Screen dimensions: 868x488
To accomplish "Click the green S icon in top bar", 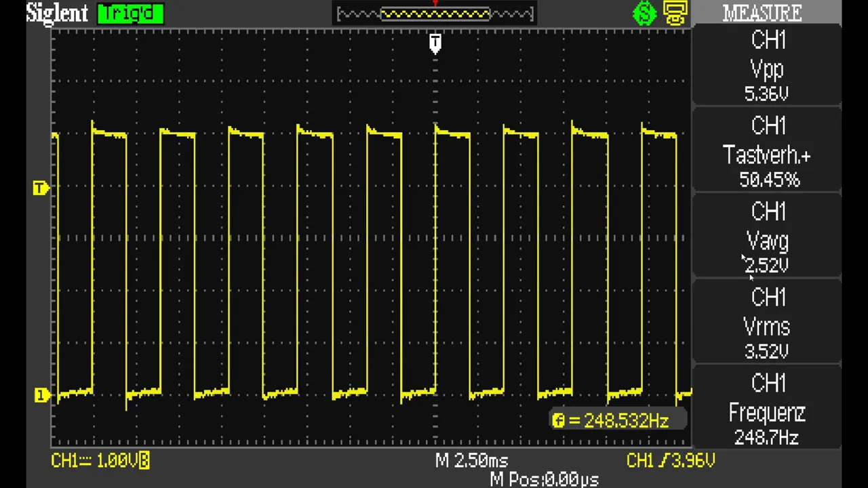I will [x=644, y=14].
